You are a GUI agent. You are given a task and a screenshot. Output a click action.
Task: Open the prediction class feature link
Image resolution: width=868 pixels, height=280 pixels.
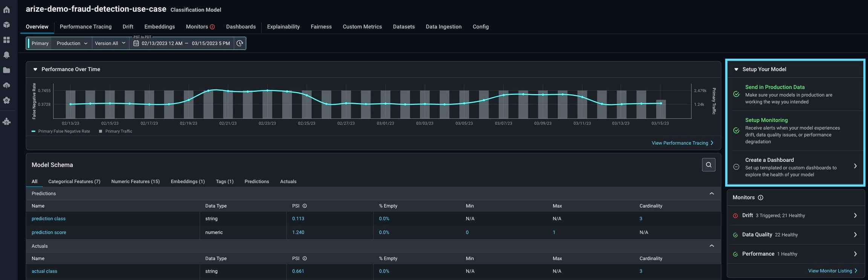coord(48,219)
